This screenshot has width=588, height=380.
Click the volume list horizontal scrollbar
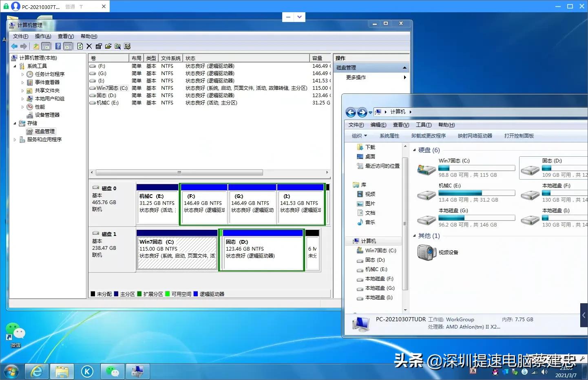point(179,173)
